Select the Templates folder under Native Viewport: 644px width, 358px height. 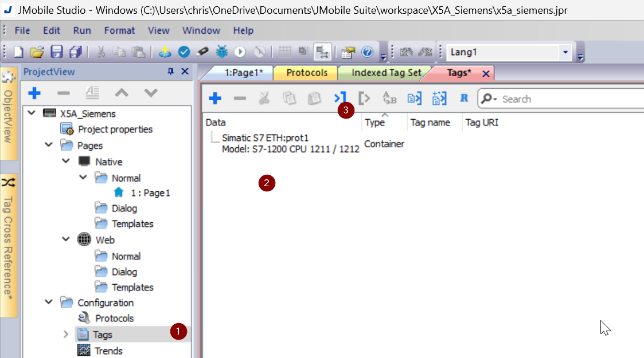pos(132,224)
